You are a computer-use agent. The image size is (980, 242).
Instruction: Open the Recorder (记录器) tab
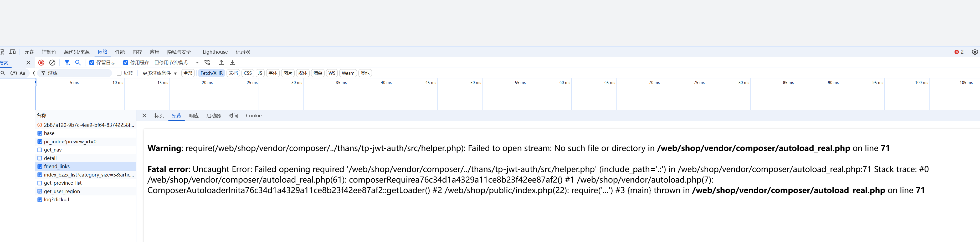[243, 52]
